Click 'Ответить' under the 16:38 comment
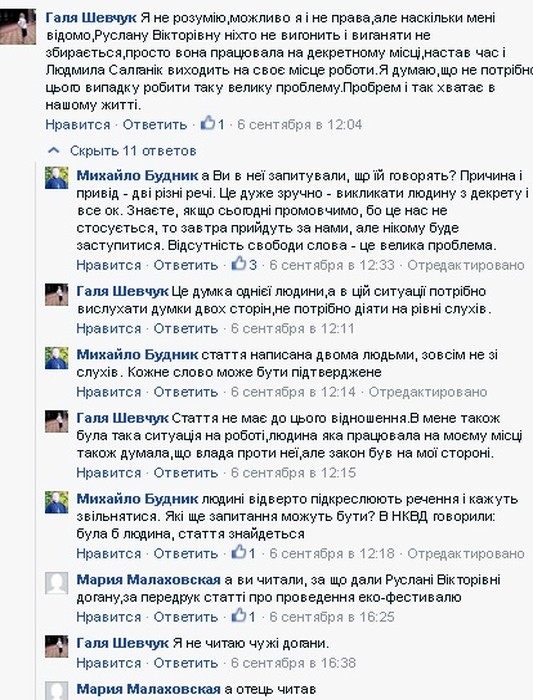Image resolution: width=533 pixels, height=700 pixels. [x=186, y=663]
